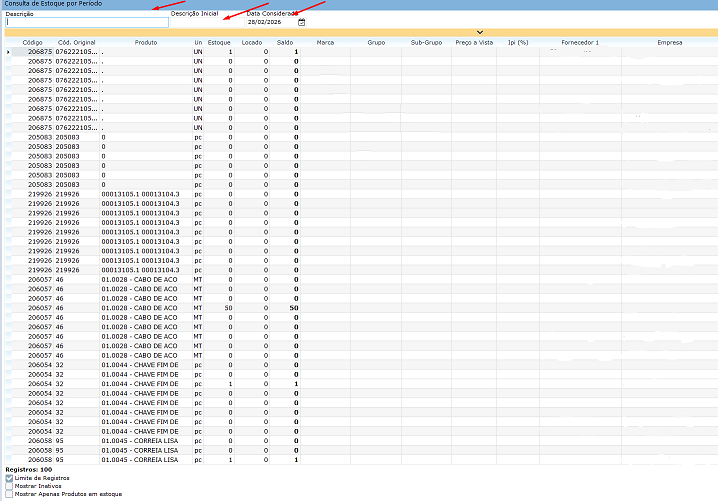Click the Saldo column header

pos(284,43)
